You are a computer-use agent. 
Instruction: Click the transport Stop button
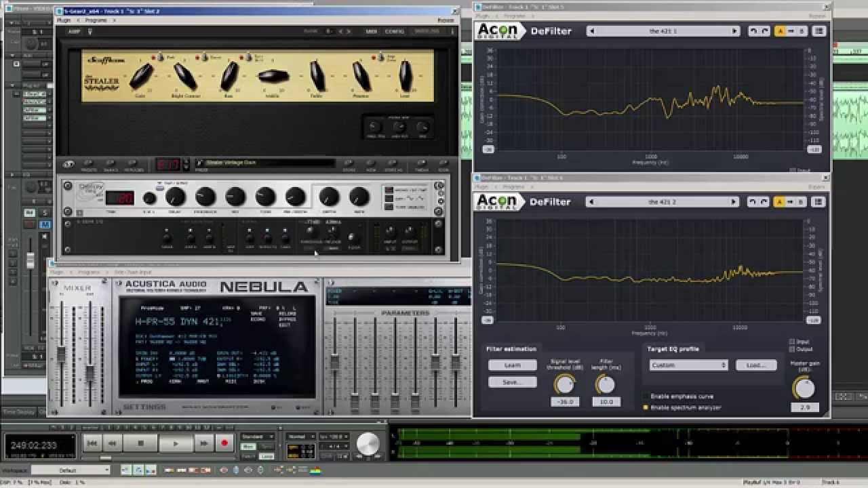(141, 443)
